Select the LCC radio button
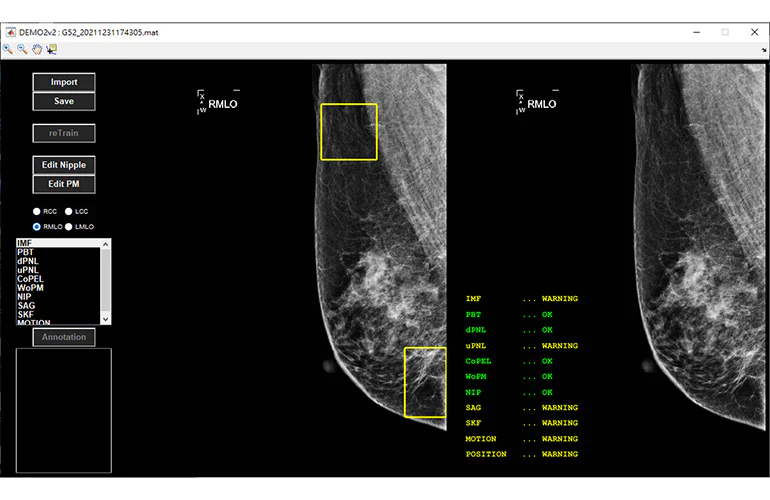This screenshot has width=770, height=500. coord(69,211)
